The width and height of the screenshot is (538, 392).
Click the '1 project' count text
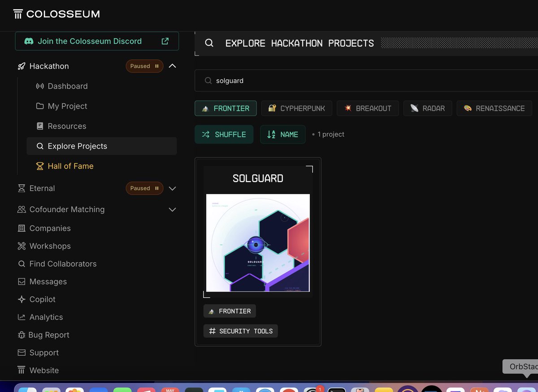pyautogui.click(x=331, y=135)
